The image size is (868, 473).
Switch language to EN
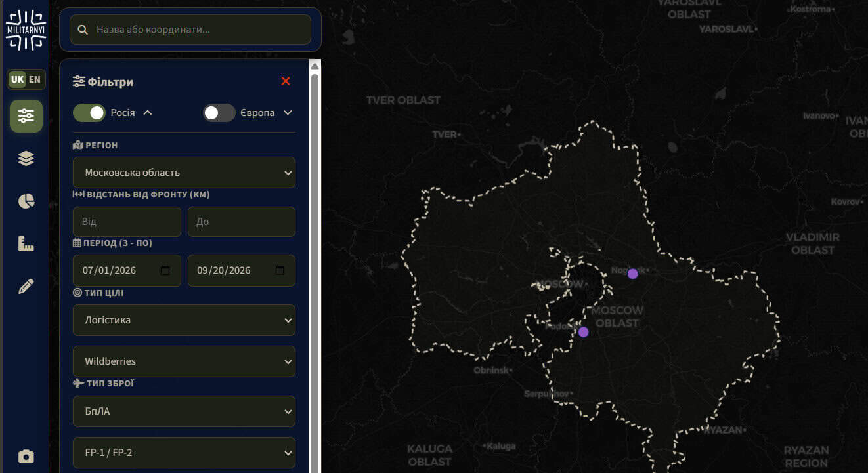(35, 79)
